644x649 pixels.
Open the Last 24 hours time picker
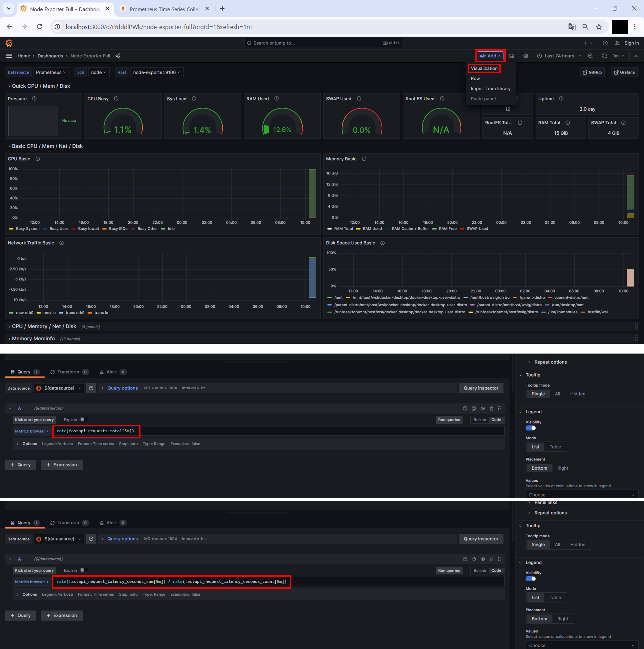click(559, 56)
